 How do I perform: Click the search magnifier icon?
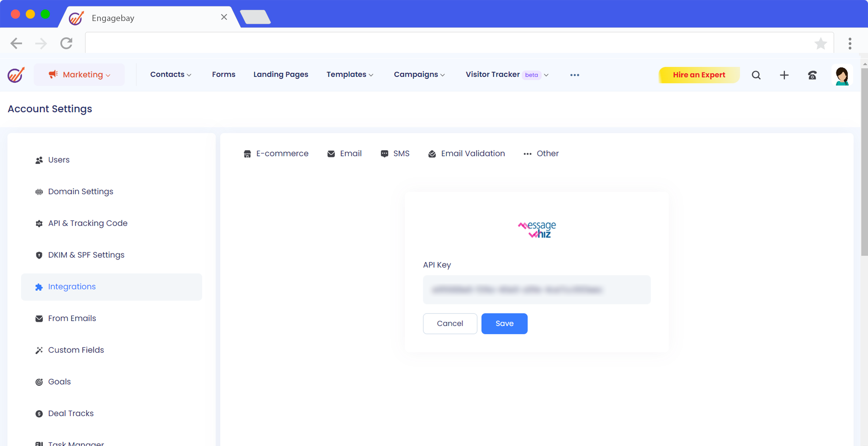pyautogui.click(x=756, y=75)
